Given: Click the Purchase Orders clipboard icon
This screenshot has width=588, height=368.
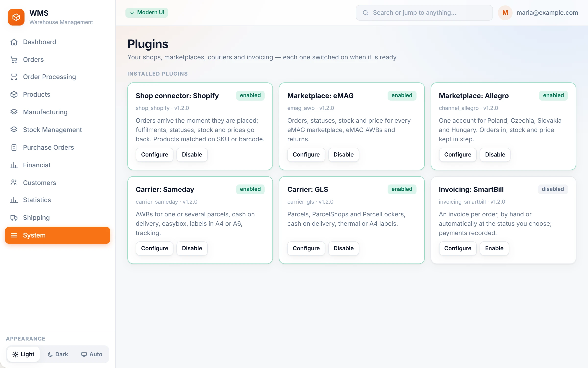Looking at the screenshot, I should [14, 147].
